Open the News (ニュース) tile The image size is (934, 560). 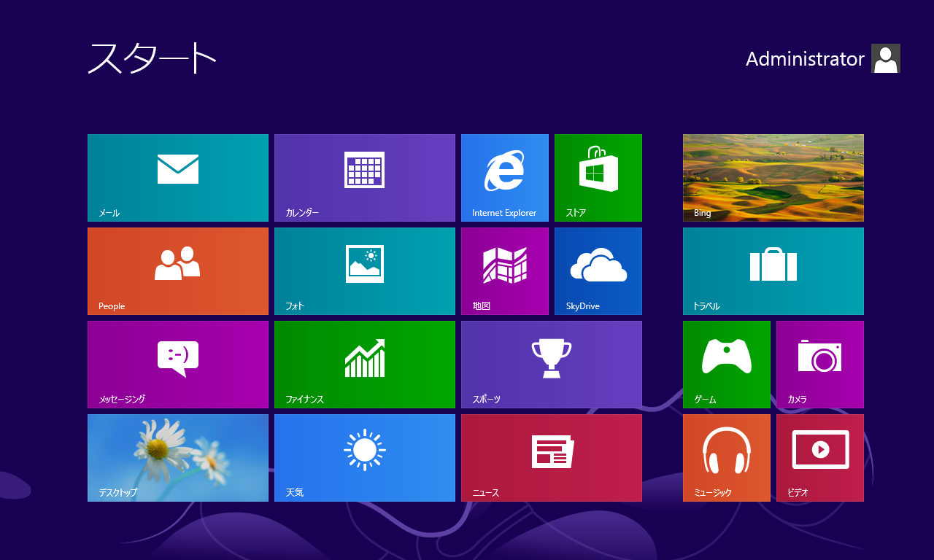tap(552, 458)
